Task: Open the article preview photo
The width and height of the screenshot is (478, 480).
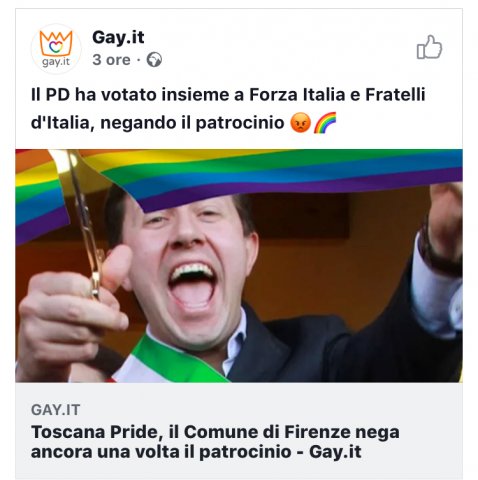Action: click(x=239, y=266)
